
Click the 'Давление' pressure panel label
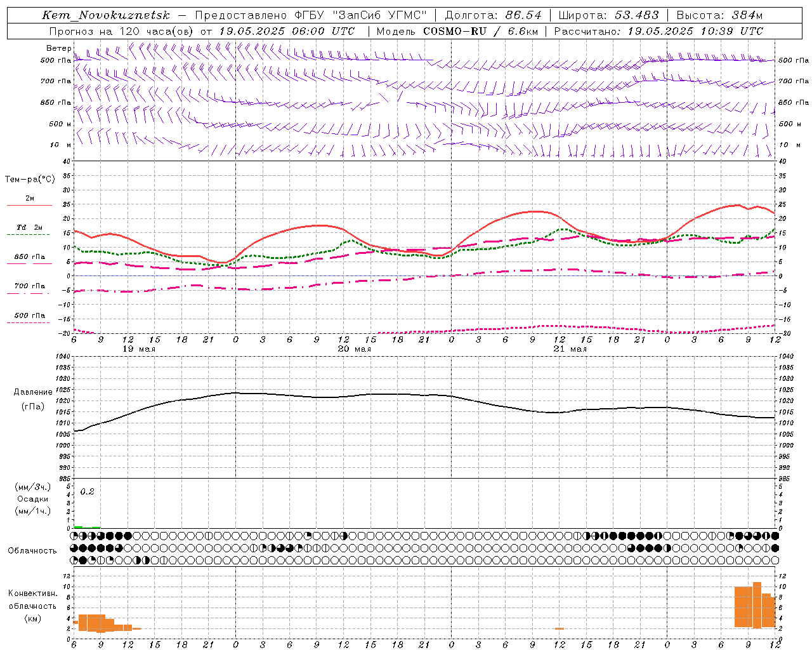[33, 392]
